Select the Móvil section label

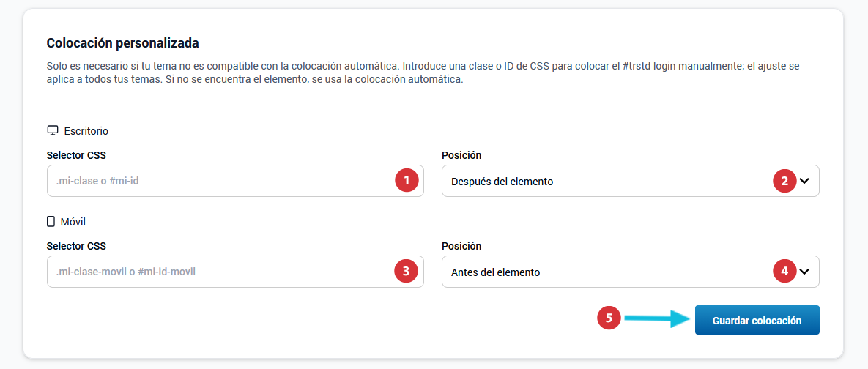tap(74, 222)
